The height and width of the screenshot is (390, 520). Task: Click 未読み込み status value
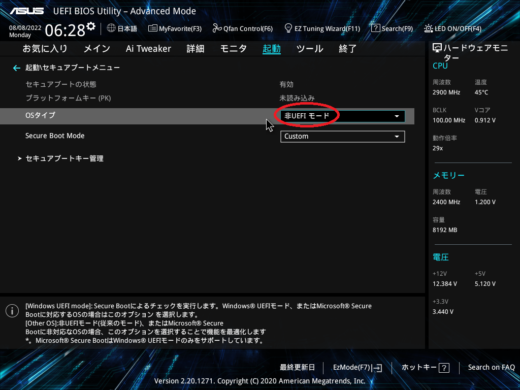pos(297,98)
